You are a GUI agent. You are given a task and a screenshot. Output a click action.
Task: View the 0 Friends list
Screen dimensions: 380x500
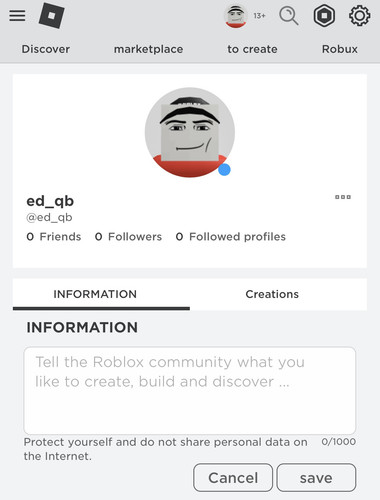point(54,237)
